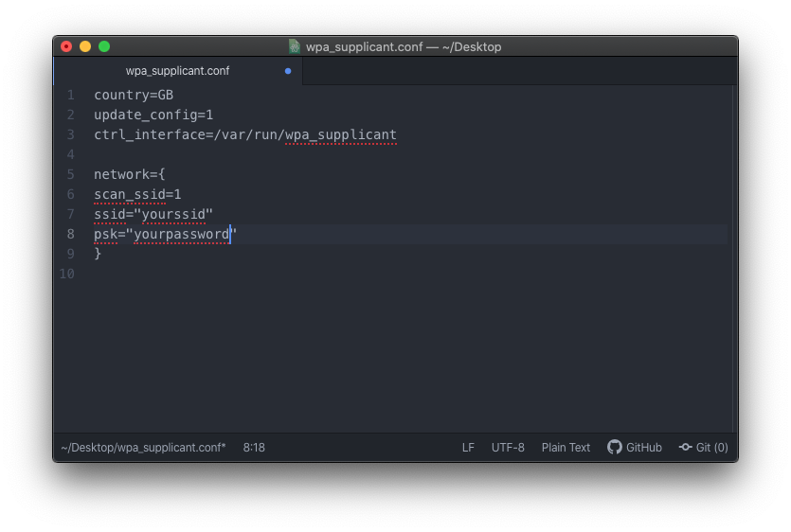Close the window with the red button
This screenshot has width=791, height=532.
[x=66, y=46]
